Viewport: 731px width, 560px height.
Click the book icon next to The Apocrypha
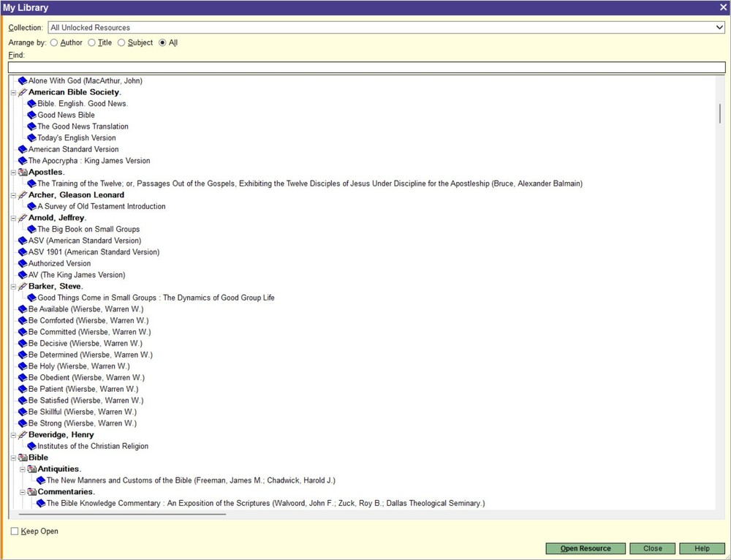(22, 160)
